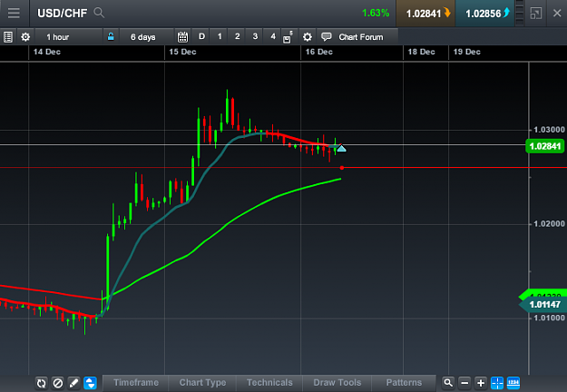Open the calendar date picker
Image resolution: width=567 pixels, height=392 pixels.
182,37
